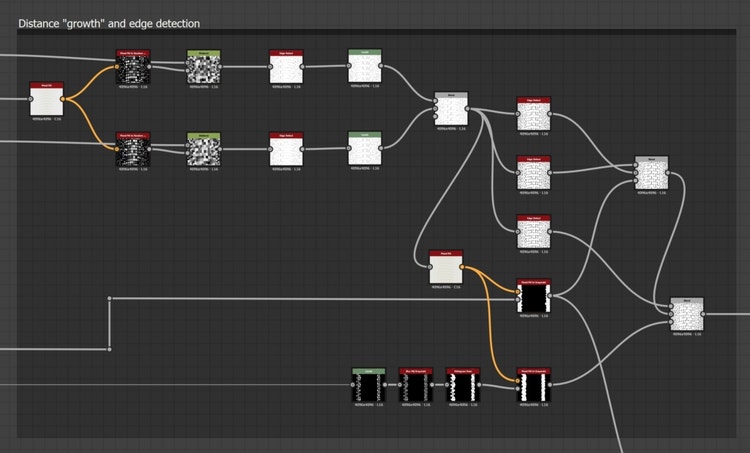Click upper dot node on the routed wire

coord(110,298)
